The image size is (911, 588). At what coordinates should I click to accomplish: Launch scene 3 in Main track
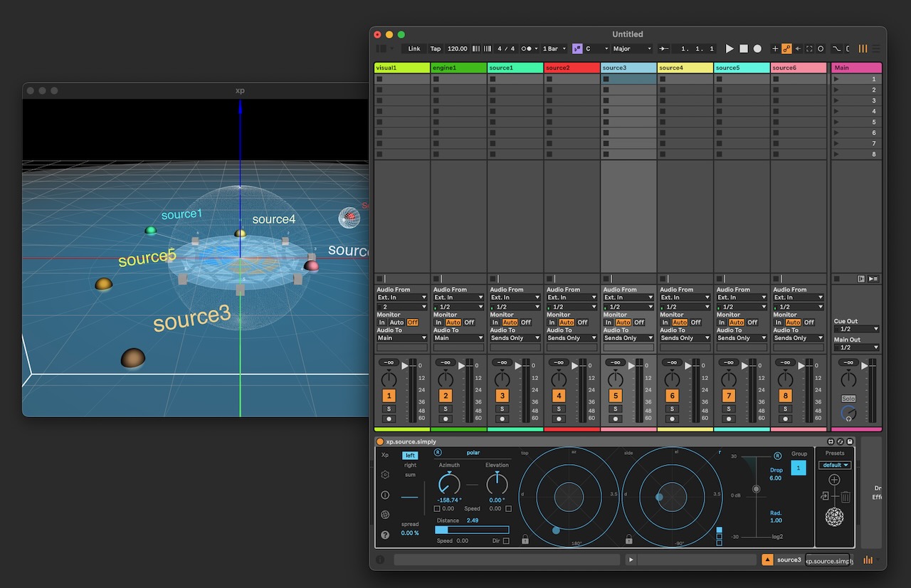856,100
